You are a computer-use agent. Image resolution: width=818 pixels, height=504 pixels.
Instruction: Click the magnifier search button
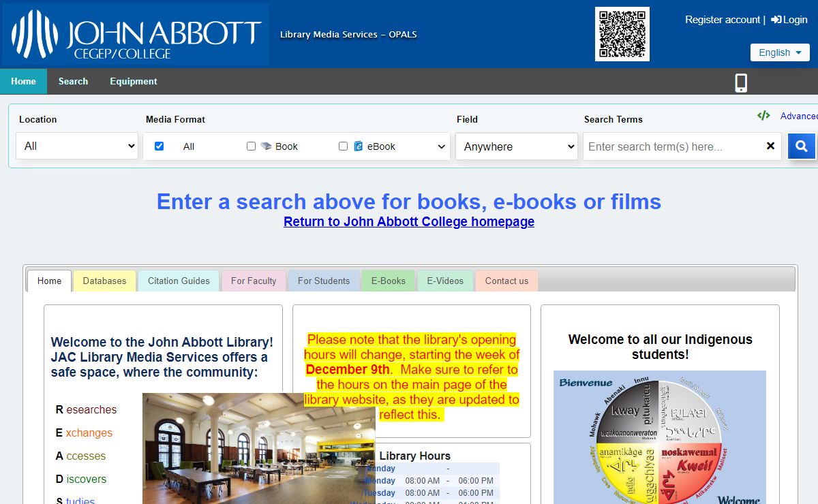pos(802,146)
